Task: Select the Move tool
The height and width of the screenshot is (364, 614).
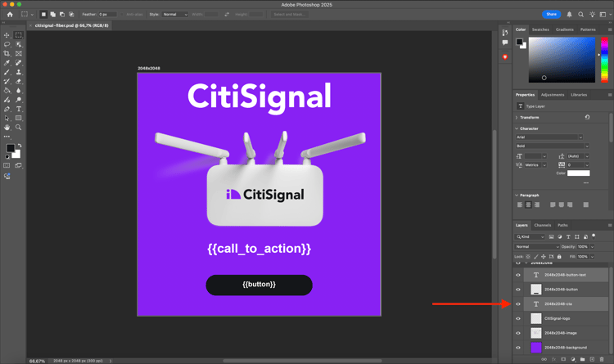Action: pyautogui.click(x=7, y=35)
